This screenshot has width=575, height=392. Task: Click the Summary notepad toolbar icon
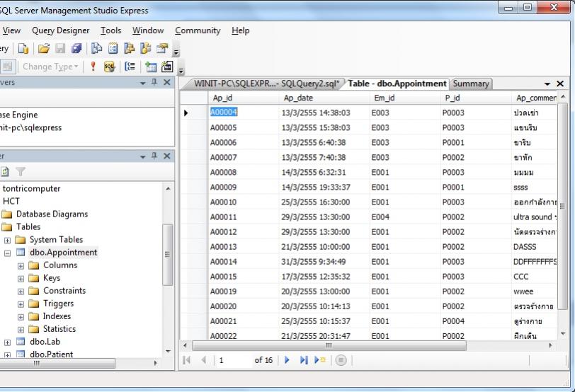pyautogui.click(x=113, y=48)
